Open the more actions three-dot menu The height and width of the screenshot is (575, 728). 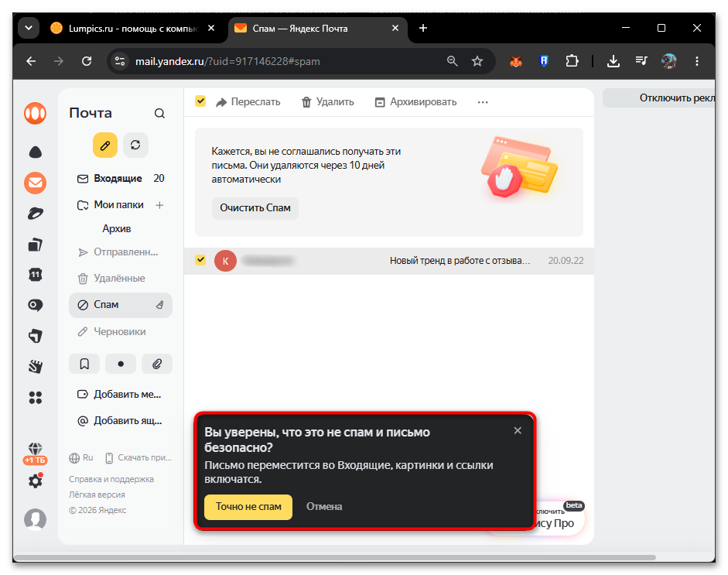pyautogui.click(x=483, y=102)
